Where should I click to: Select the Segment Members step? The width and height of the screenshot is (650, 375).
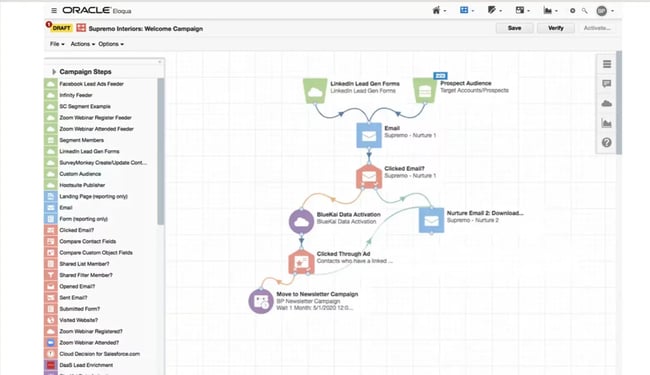(100, 140)
